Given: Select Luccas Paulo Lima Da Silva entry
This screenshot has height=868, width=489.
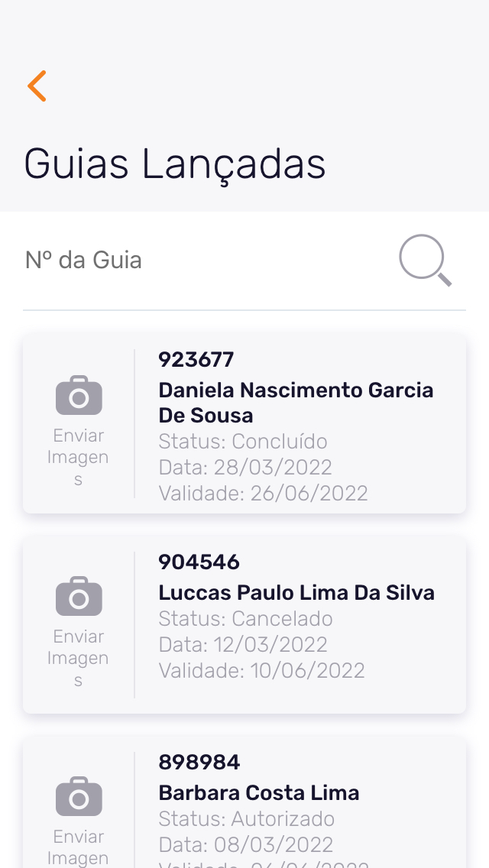Looking at the screenshot, I should 296,593.
